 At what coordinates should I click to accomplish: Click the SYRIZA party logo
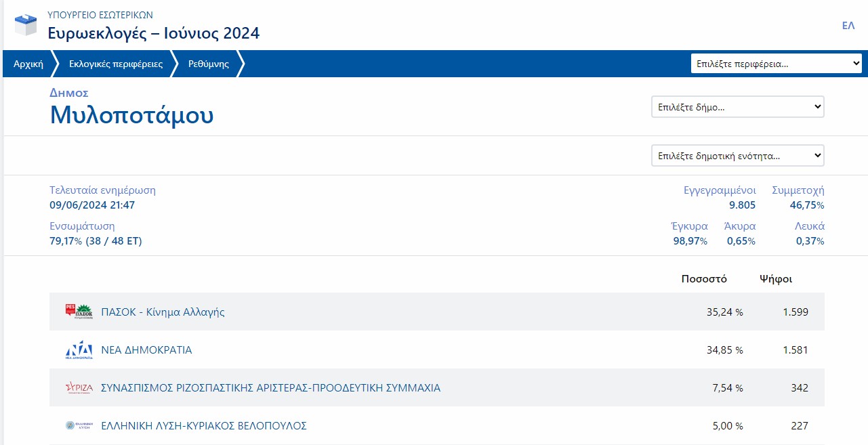point(79,388)
